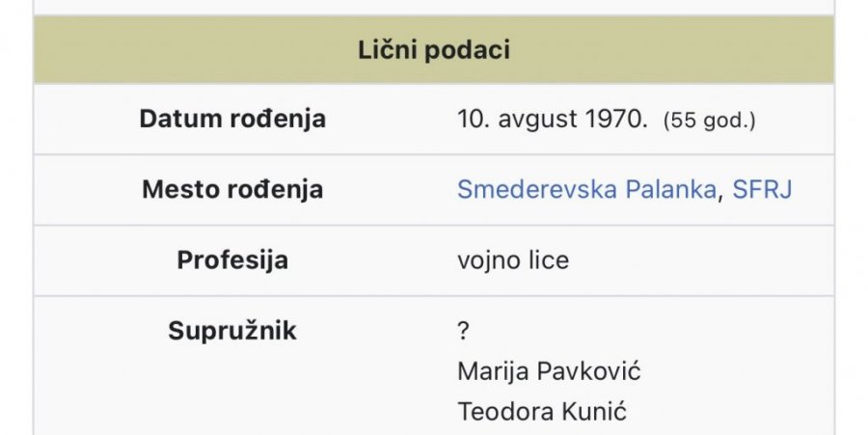Select the Mesto rođenja label
Viewport: 868px width, 435px height.
tap(232, 189)
